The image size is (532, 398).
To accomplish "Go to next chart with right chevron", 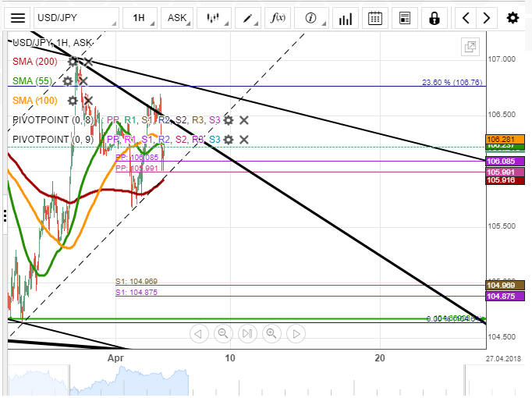I will click(x=487, y=18).
